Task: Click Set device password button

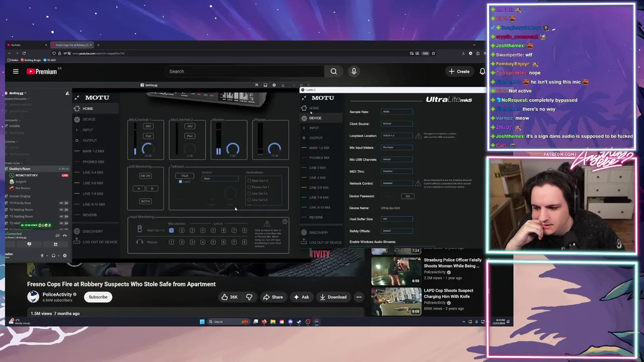Action: [x=408, y=196]
